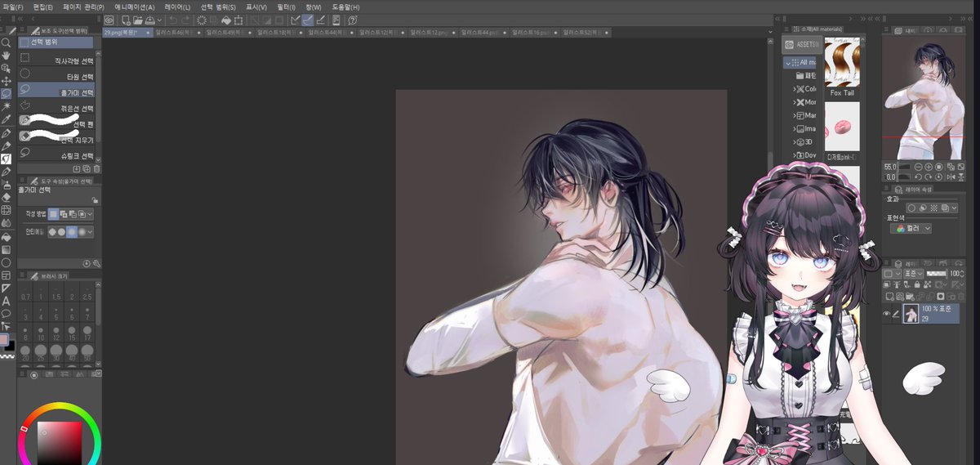Click Zoom in icon in Navigator
The height and width of the screenshot is (465, 980).
[930, 167]
